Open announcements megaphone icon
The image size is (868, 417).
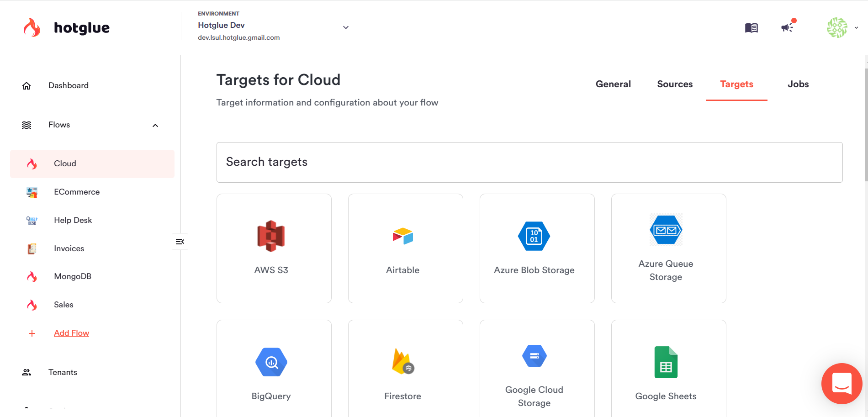[x=787, y=28]
